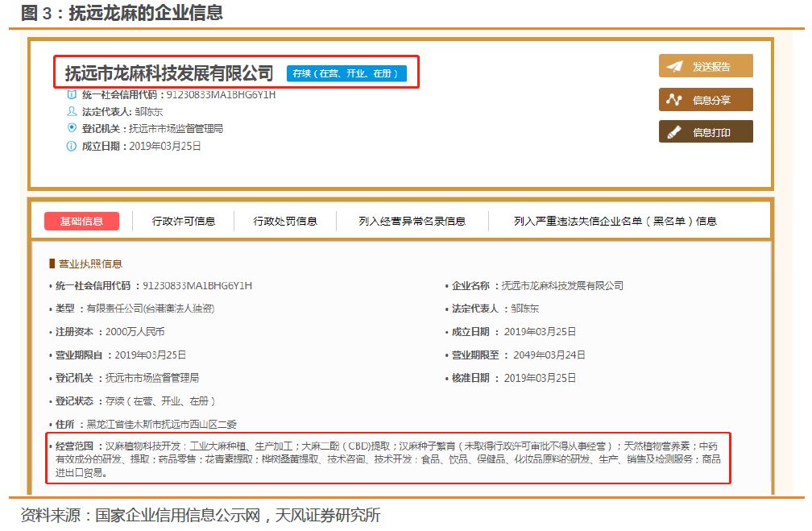Screen dimensions: 812x531
Task: Click the 核准日期 date value
Action: tap(540, 378)
